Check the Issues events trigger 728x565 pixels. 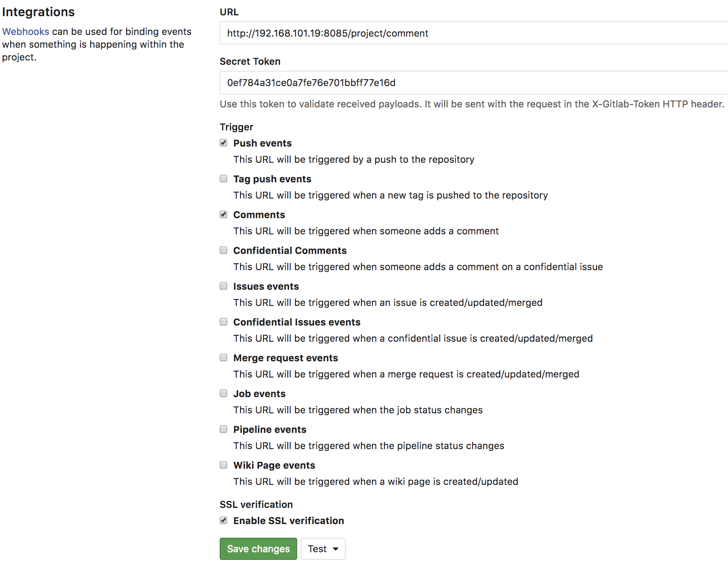[224, 286]
